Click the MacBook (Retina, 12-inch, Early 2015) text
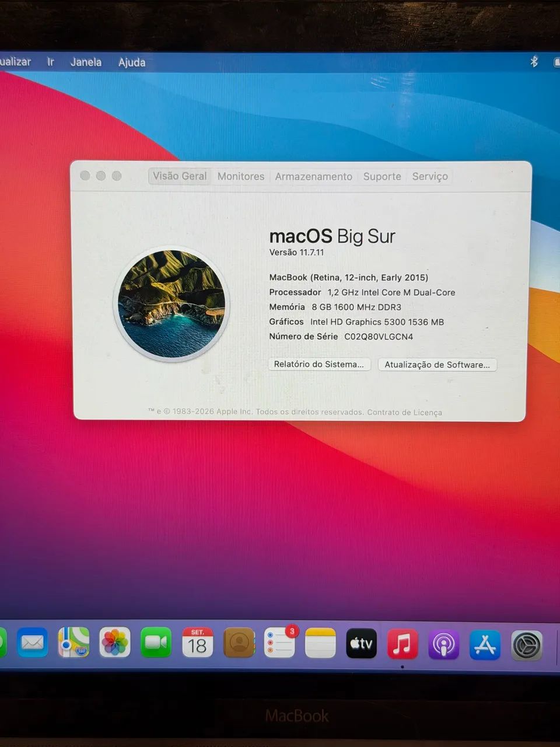 point(349,277)
